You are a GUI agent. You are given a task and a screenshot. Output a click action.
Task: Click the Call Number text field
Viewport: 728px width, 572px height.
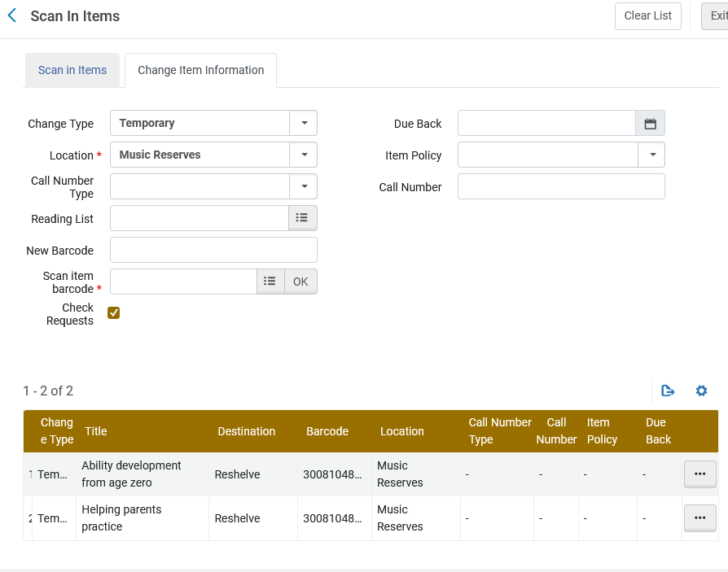561,186
